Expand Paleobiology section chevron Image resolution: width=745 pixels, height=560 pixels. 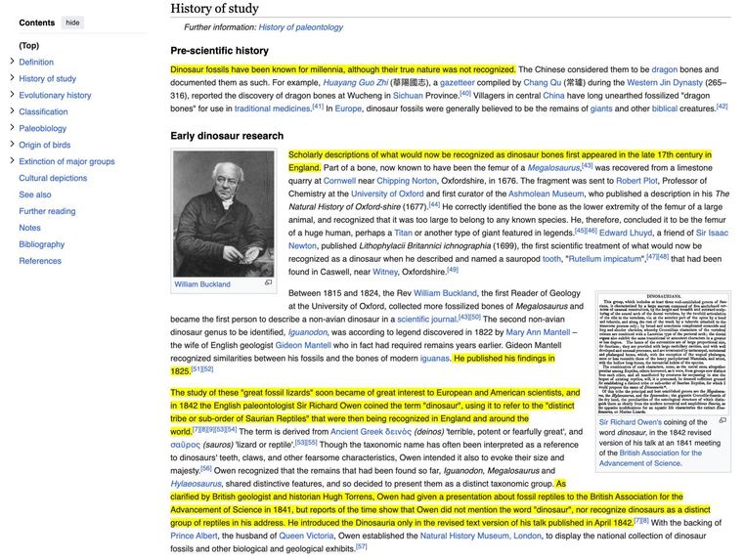tap(12, 128)
